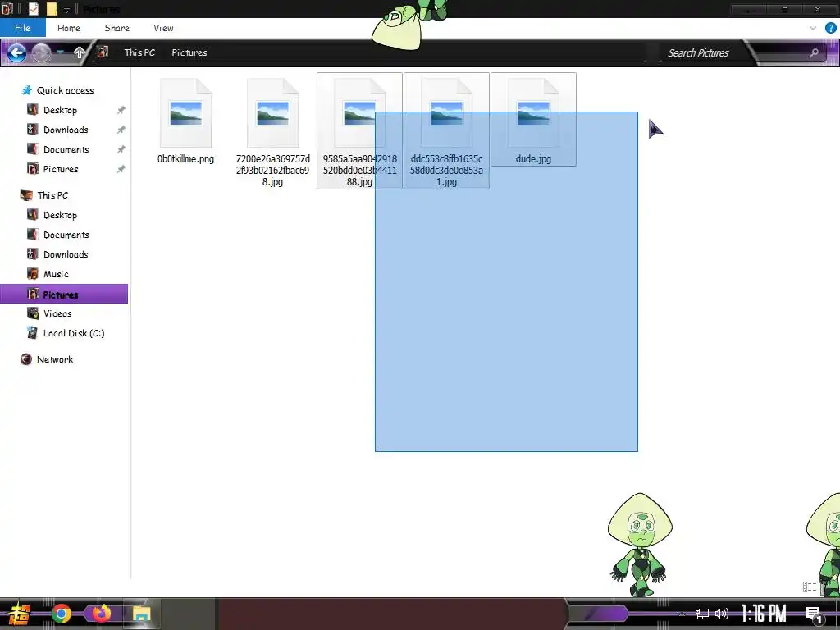Open the View ribbon tab
Viewport: 840px width, 630px height.
coord(163,28)
